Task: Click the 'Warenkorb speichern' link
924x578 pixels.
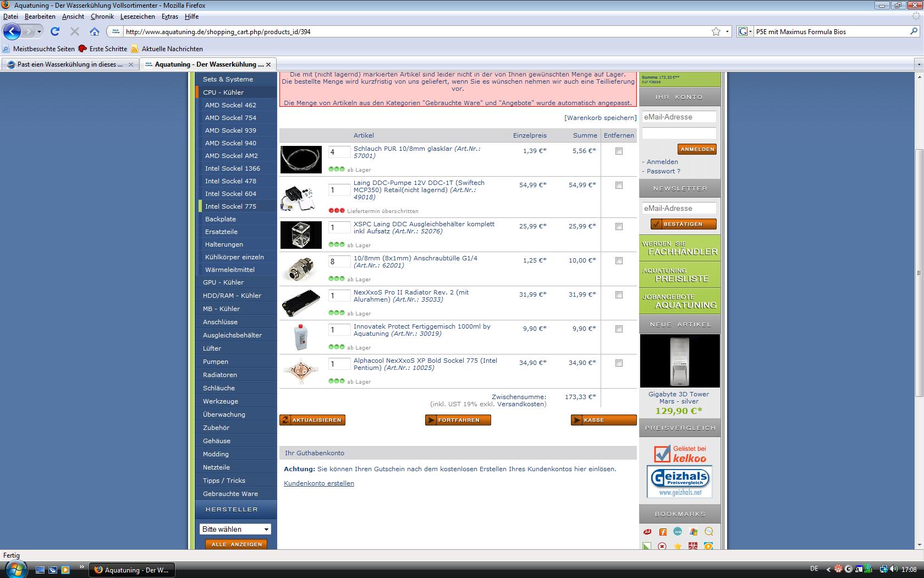Action: [601, 118]
